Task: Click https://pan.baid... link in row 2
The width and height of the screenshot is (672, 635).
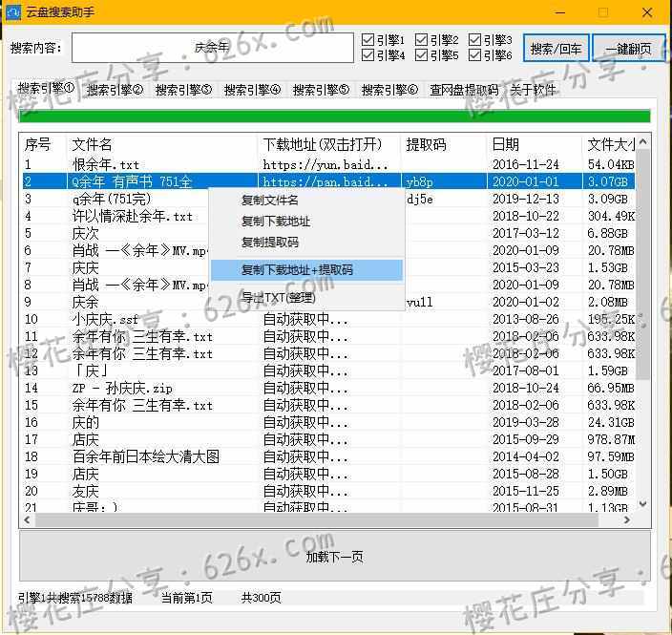Action: point(325,181)
